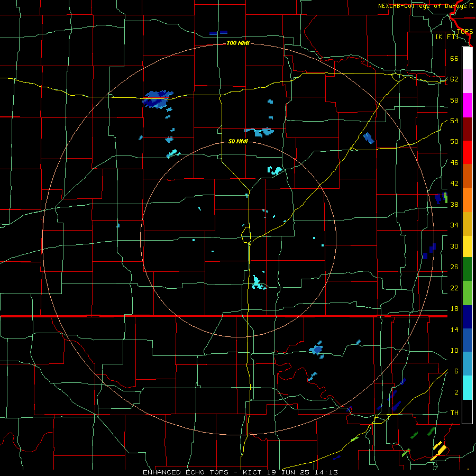Click the yellow echo streak at the bottom right
476x476 pixels.
click(438, 451)
